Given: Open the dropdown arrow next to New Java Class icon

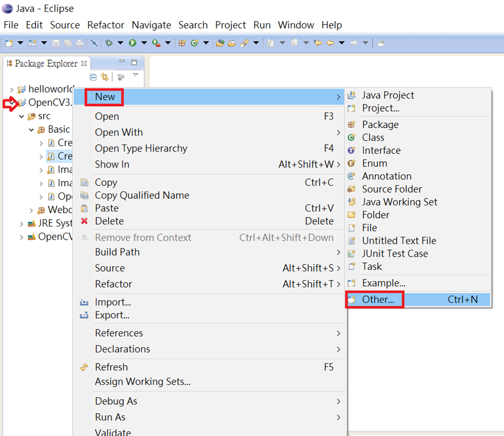Looking at the screenshot, I should click(206, 43).
